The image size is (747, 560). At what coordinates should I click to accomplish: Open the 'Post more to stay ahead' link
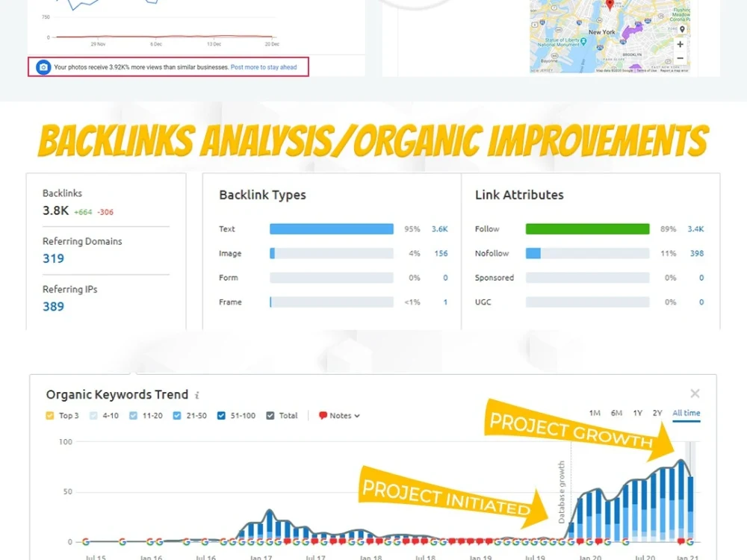pyautogui.click(x=264, y=67)
